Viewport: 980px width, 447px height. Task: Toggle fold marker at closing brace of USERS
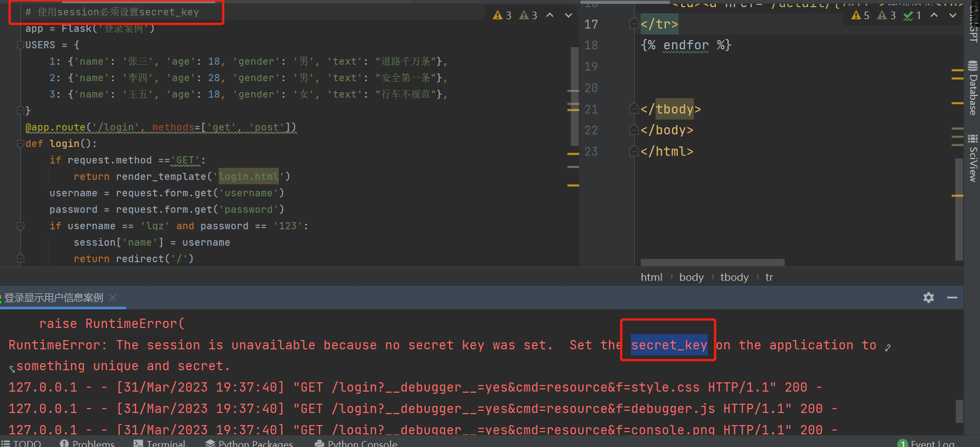20,110
